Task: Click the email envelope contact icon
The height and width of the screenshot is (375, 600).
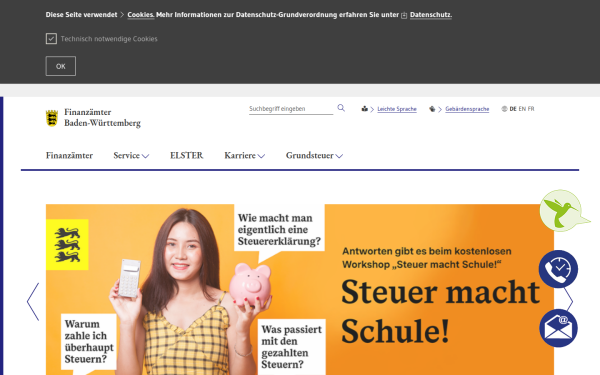Action: pyautogui.click(x=558, y=328)
